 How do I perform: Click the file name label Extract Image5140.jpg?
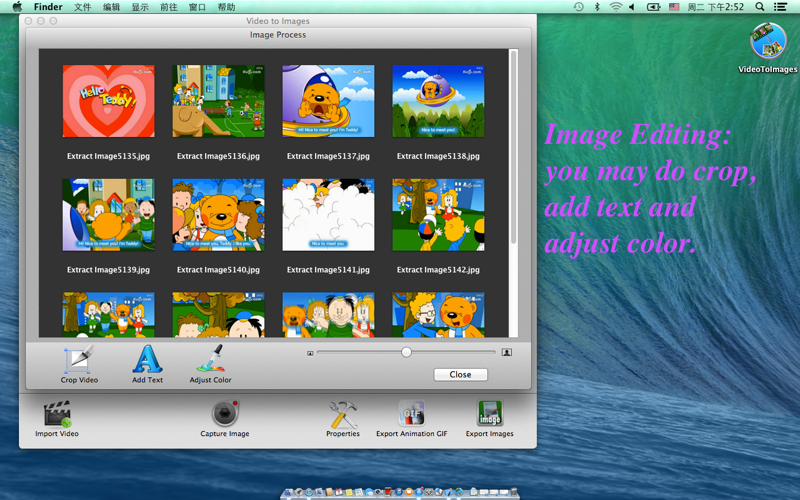[218, 270]
